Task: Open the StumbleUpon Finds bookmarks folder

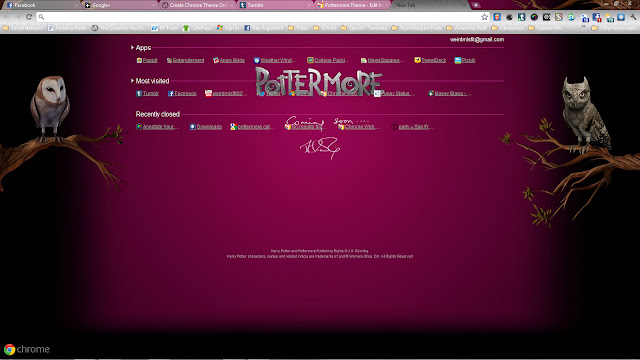Action: pos(417,28)
